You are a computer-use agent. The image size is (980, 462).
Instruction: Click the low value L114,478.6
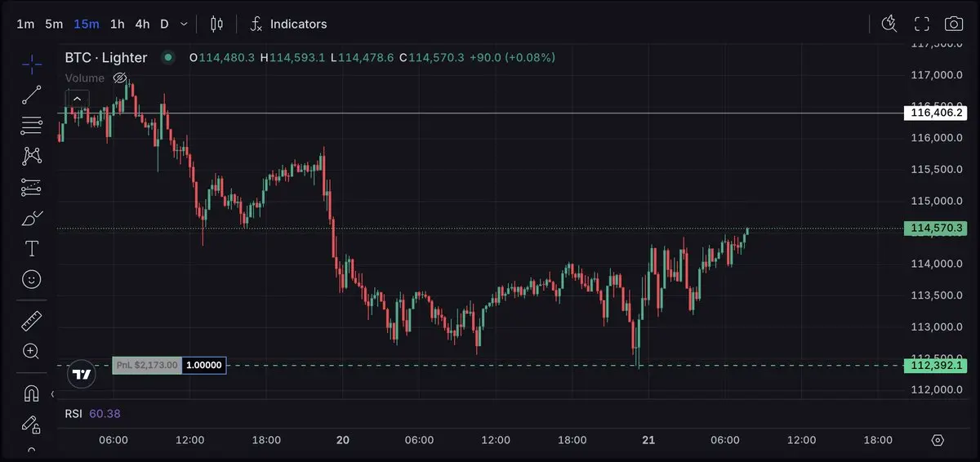(362, 57)
